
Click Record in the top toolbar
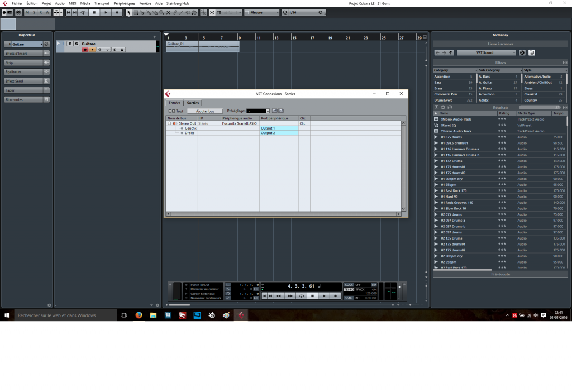(x=117, y=12)
